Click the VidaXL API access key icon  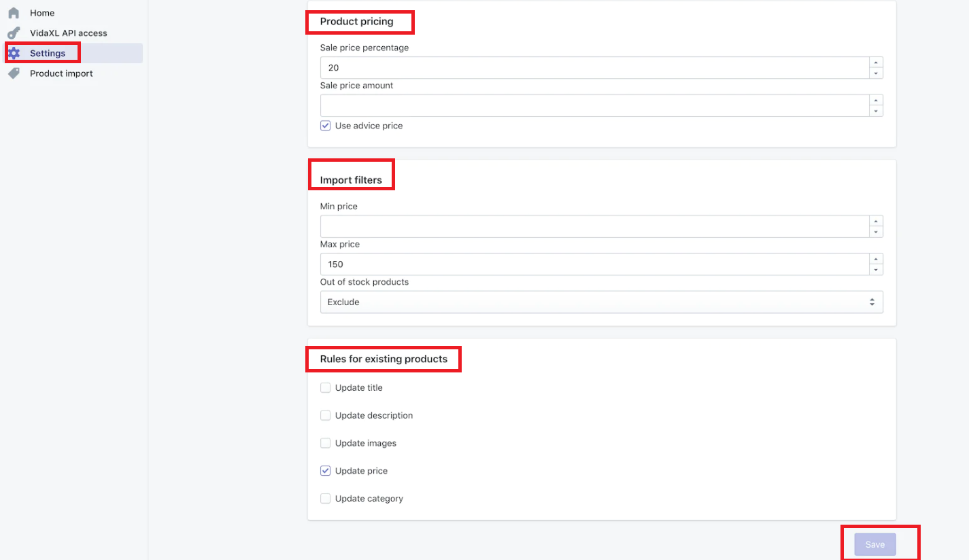(x=14, y=33)
